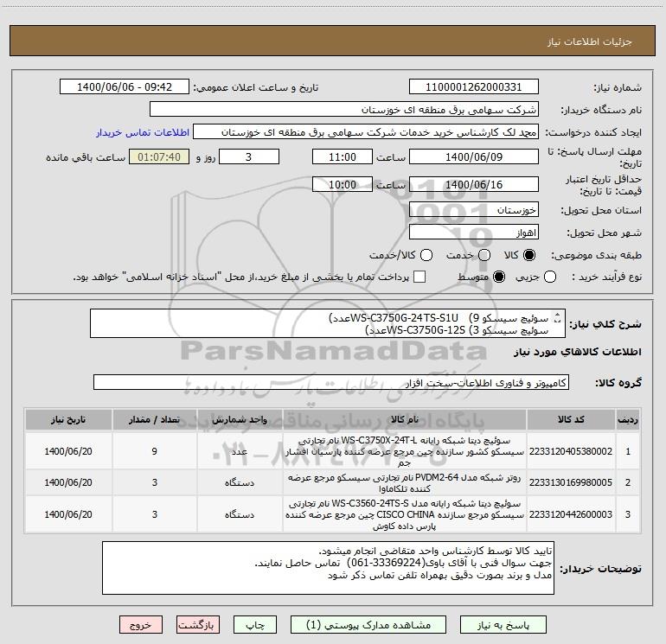
Task: Click the اطلاعات کالاهای مورد نیاز heading
Action: click(x=578, y=352)
